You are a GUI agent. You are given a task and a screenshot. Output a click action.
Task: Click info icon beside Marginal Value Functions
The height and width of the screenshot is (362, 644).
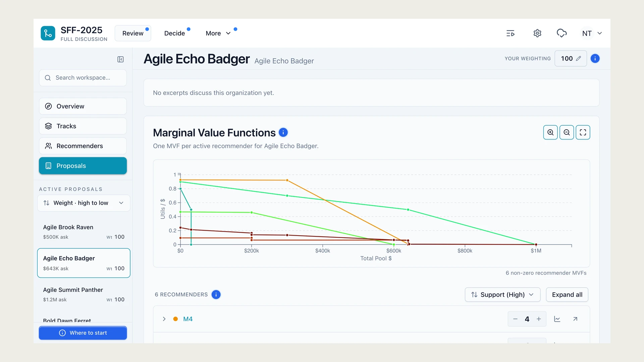283,132
